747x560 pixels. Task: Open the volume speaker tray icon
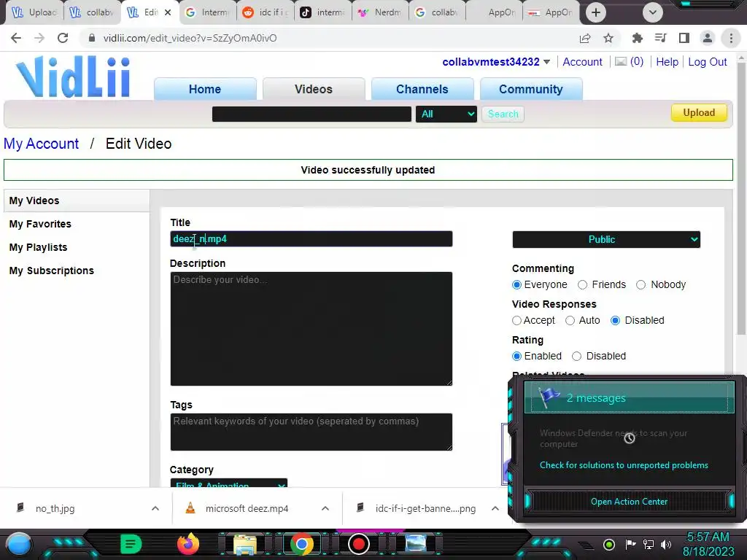pyautogui.click(x=666, y=544)
